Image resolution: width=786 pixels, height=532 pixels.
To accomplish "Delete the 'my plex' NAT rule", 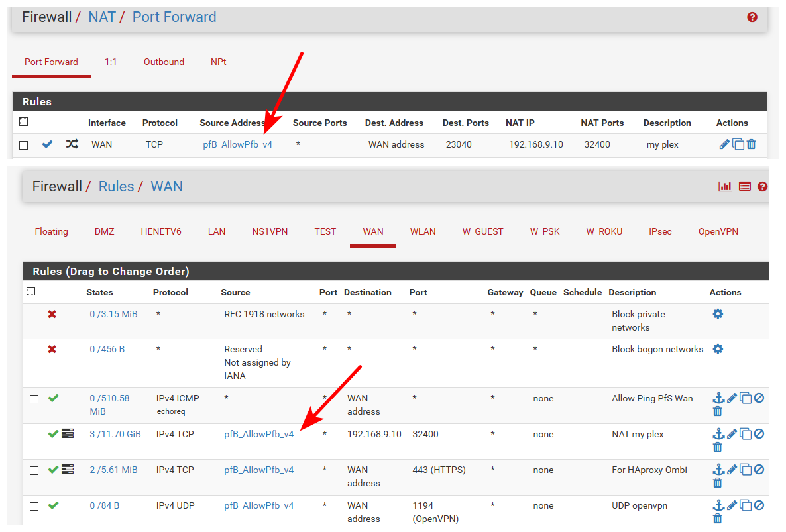I will (751, 144).
